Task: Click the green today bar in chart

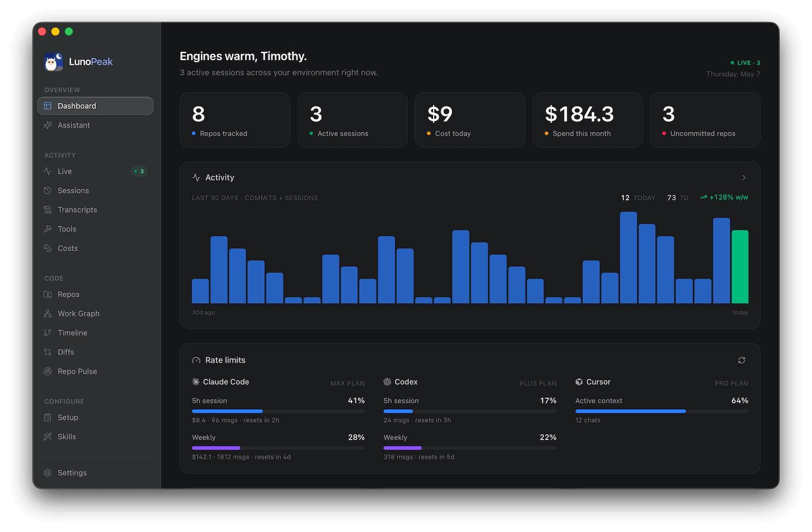Action: coord(740,267)
